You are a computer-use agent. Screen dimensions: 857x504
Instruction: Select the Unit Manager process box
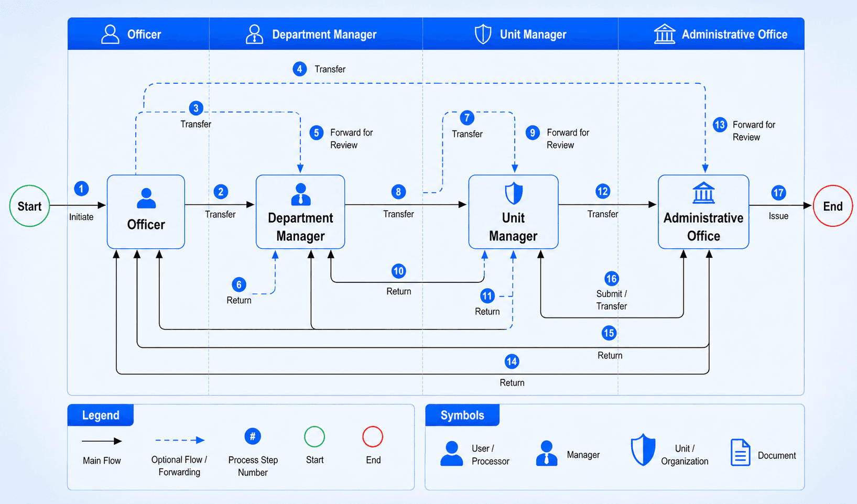click(513, 212)
